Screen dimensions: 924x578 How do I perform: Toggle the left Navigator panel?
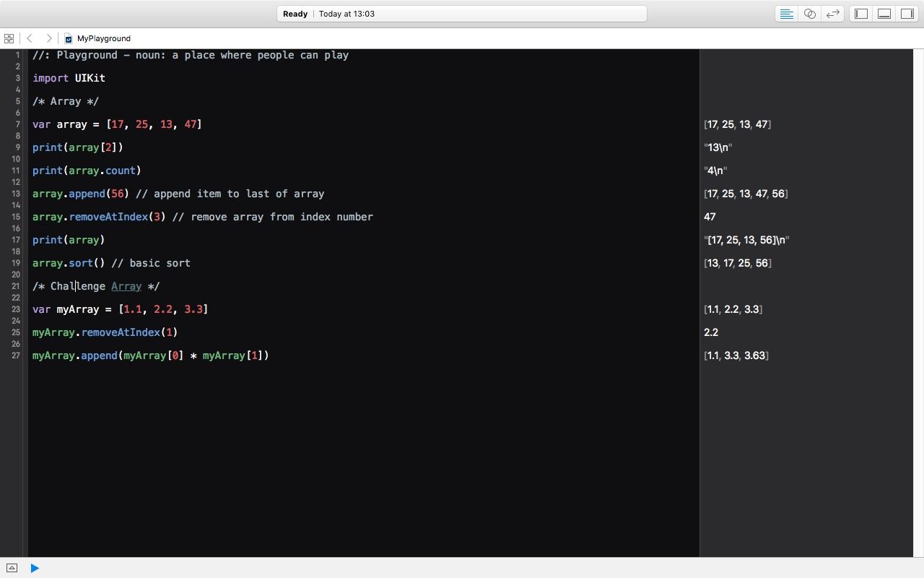pos(861,14)
